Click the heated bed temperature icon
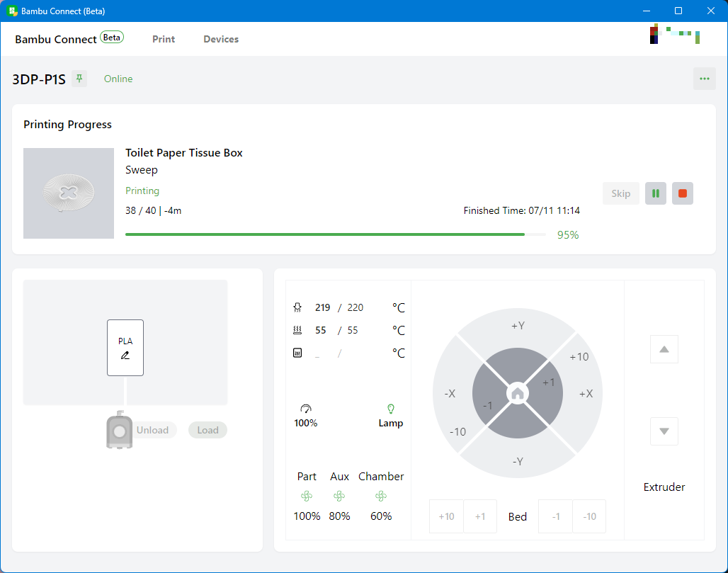 click(x=297, y=330)
